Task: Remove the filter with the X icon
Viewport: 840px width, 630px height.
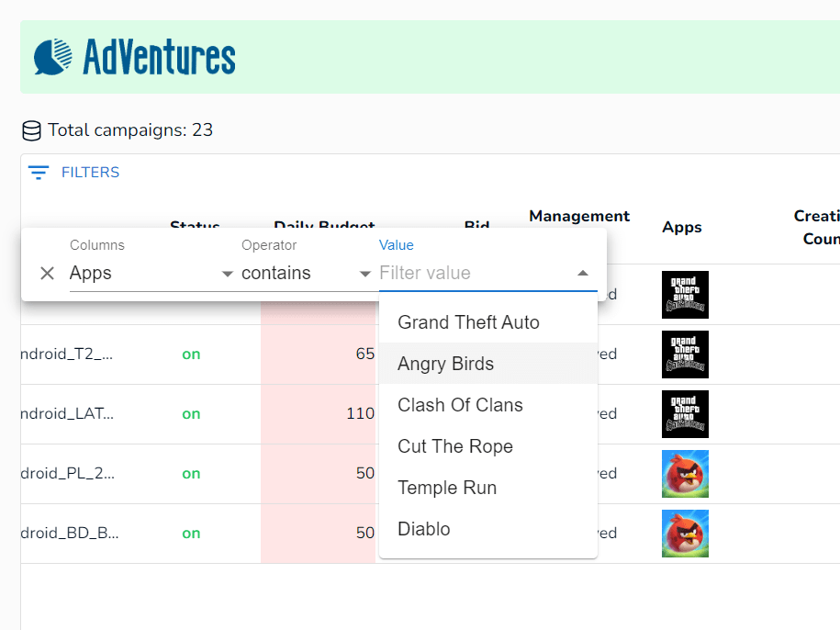Action: [48, 273]
